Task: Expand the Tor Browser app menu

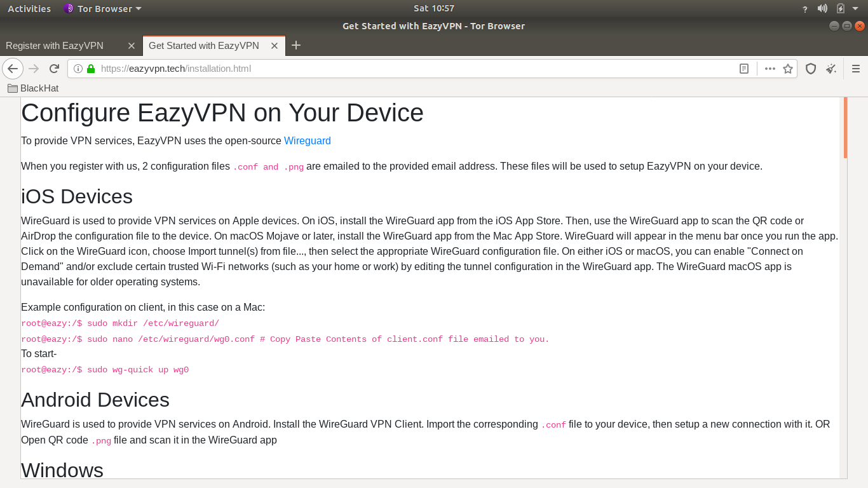Action: tap(103, 8)
